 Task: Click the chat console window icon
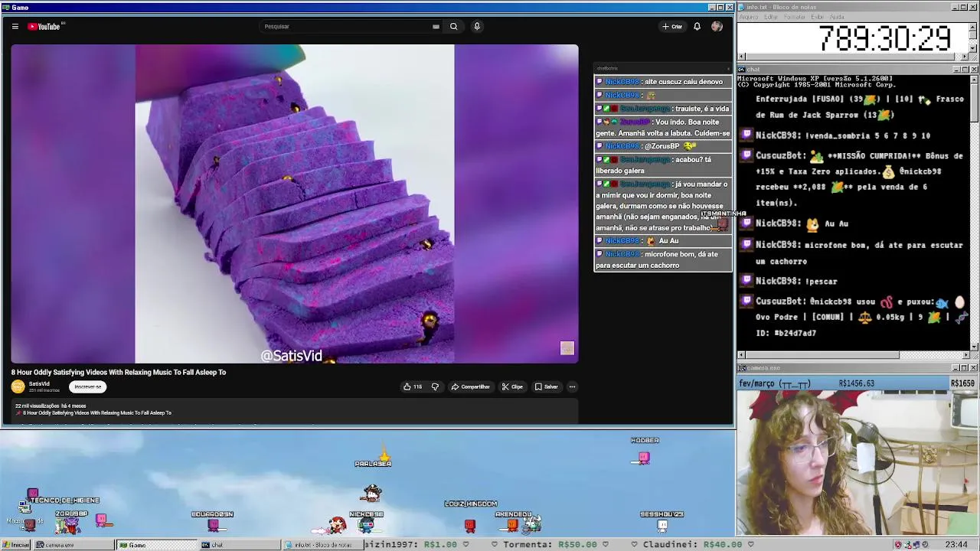tap(743, 70)
